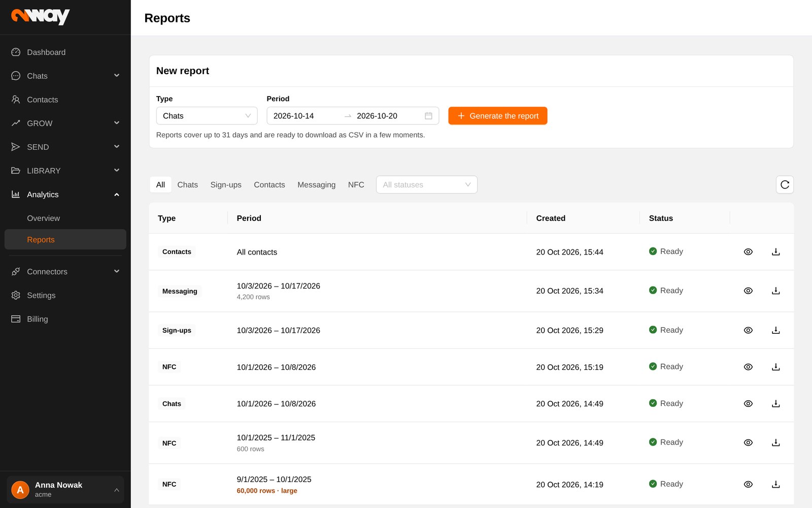Image resolution: width=812 pixels, height=508 pixels.
Task: Expand the Chats sidebar section
Action: 65,76
